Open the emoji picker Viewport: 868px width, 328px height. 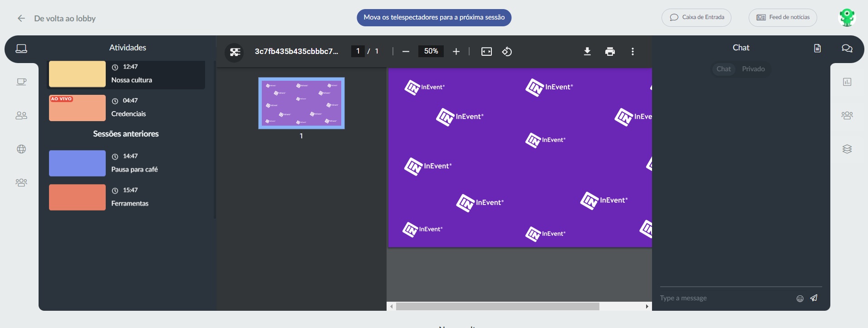(800, 299)
